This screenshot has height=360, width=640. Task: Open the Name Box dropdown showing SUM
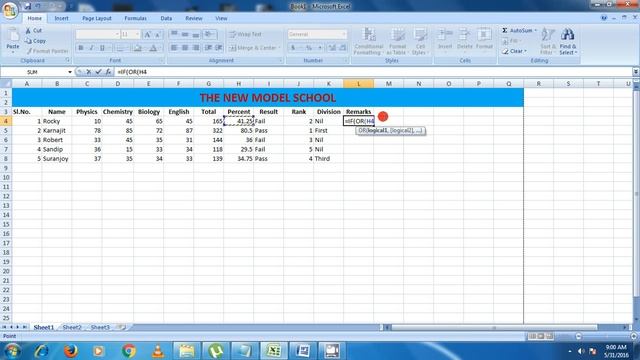[70, 72]
